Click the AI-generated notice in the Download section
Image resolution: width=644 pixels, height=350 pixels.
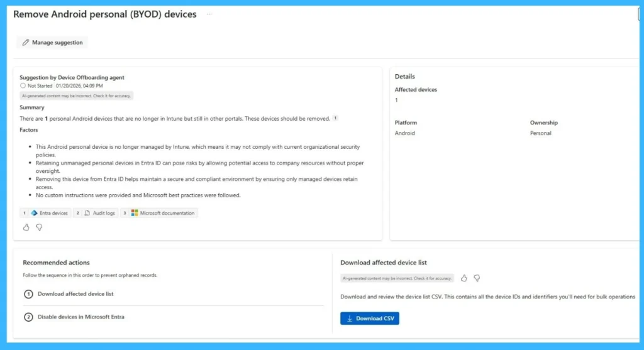[397, 278]
